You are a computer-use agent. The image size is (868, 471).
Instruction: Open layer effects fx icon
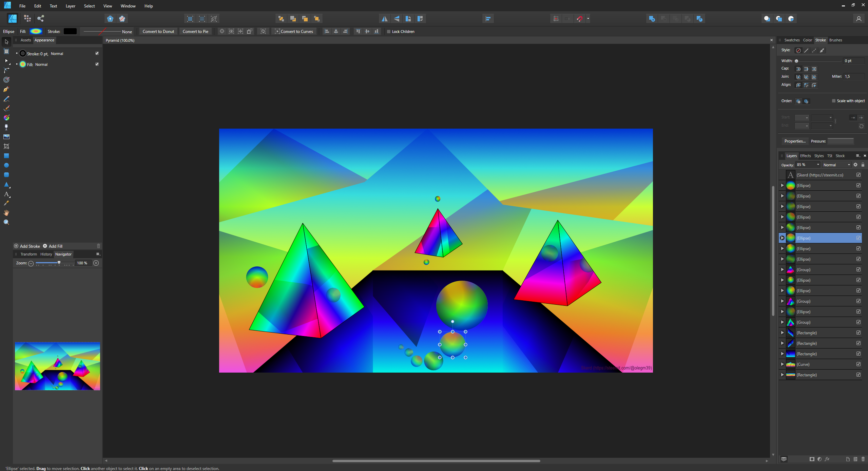[x=827, y=459]
